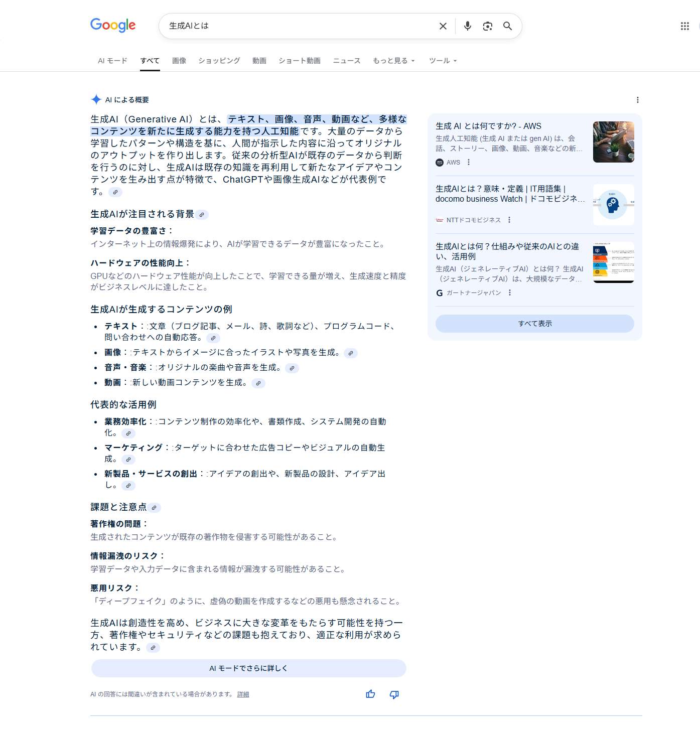Image resolution: width=700 pixels, height=732 pixels.
Task: Click the thumbs down feedback icon
Action: [394, 694]
